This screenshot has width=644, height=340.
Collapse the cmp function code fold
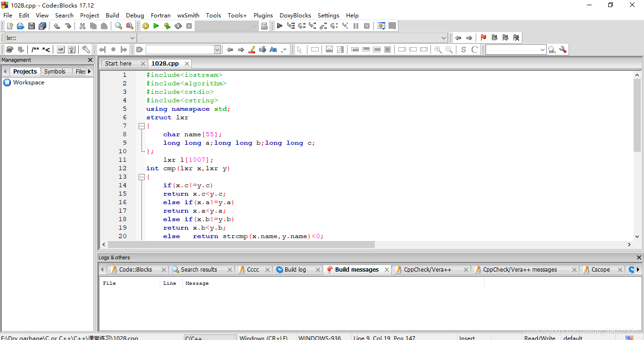pyautogui.click(x=141, y=177)
